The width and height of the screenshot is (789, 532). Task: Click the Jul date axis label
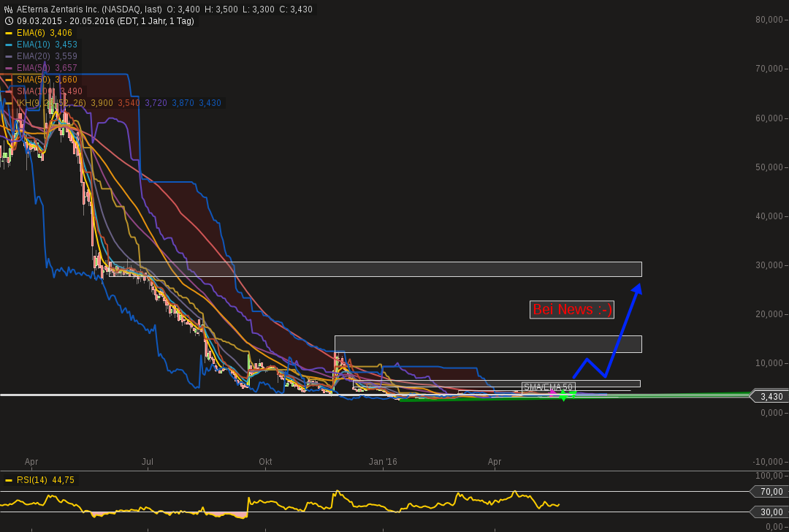click(148, 462)
